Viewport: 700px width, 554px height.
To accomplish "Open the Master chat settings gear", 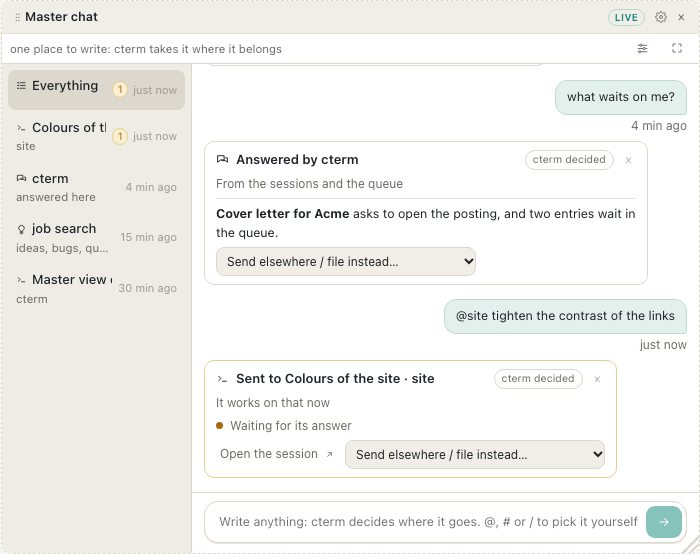I will [x=661, y=17].
